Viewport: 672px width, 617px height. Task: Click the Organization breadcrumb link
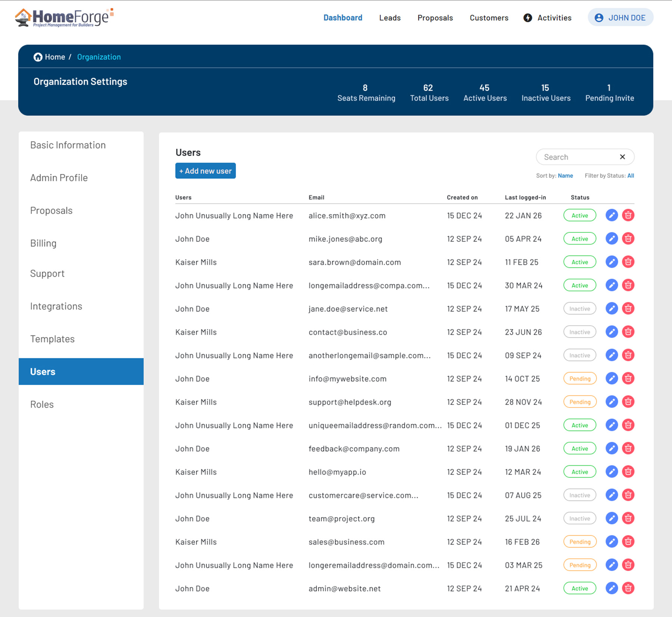tap(99, 57)
